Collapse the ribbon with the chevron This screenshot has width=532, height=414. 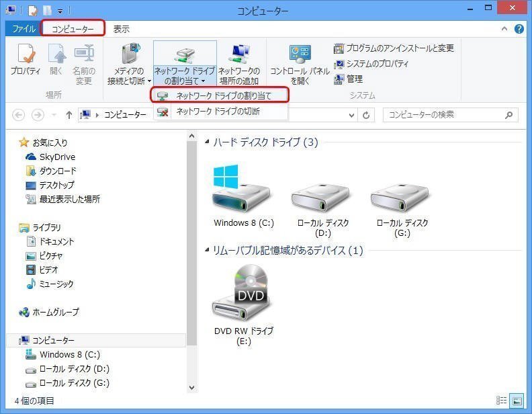[504, 29]
